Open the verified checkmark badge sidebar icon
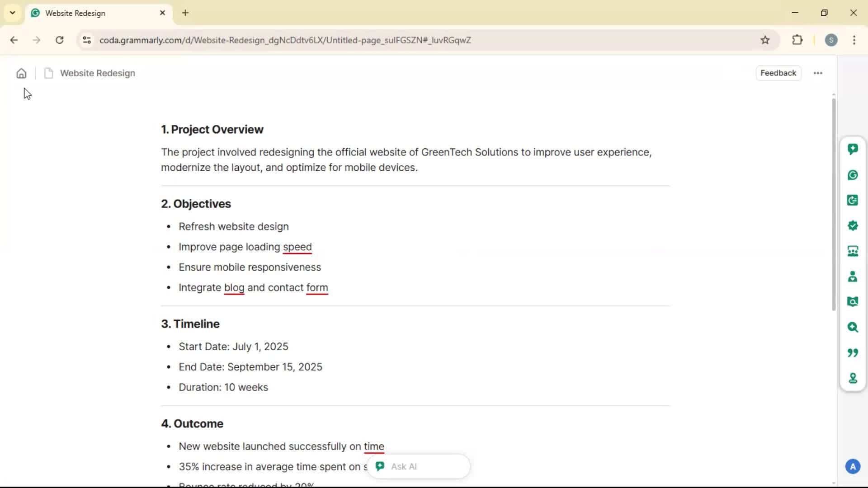The height and width of the screenshot is (488, 868). point(853,225)
